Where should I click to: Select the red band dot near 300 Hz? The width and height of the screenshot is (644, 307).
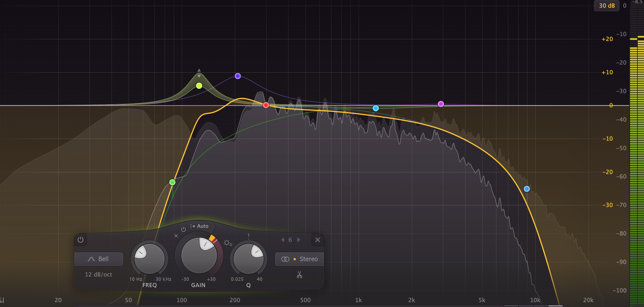(266, 105)
